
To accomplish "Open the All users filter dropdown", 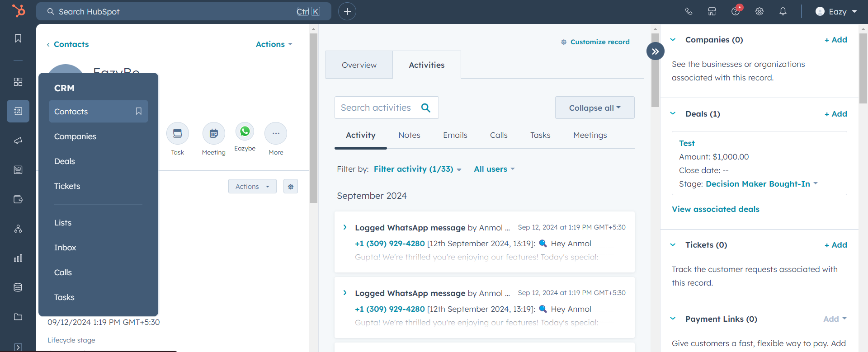I will [x=494, y=169].
